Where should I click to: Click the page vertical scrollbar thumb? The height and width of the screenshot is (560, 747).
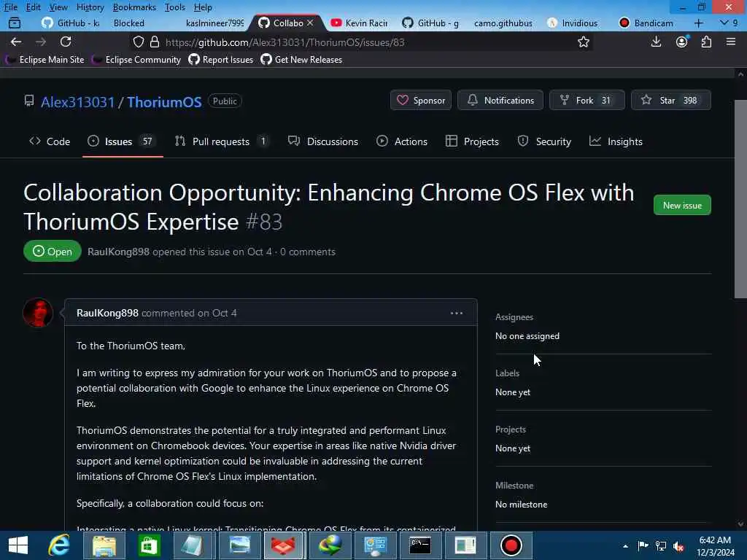click(x=740, y=199)
